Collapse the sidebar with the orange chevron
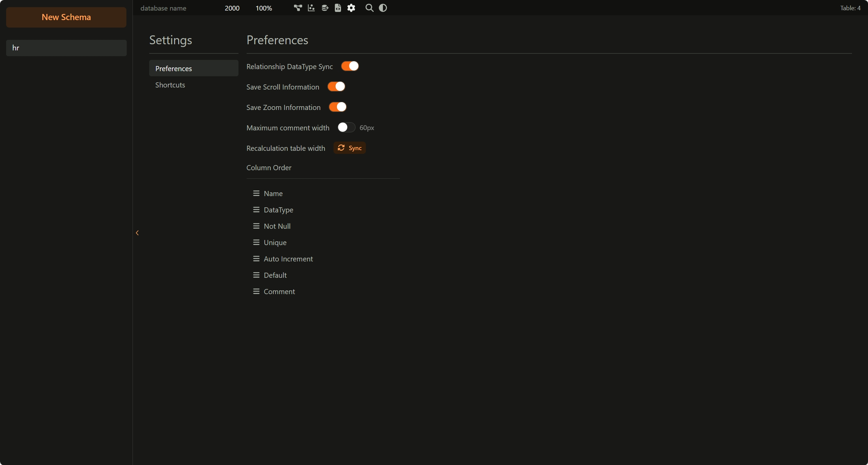 [137, 233]
